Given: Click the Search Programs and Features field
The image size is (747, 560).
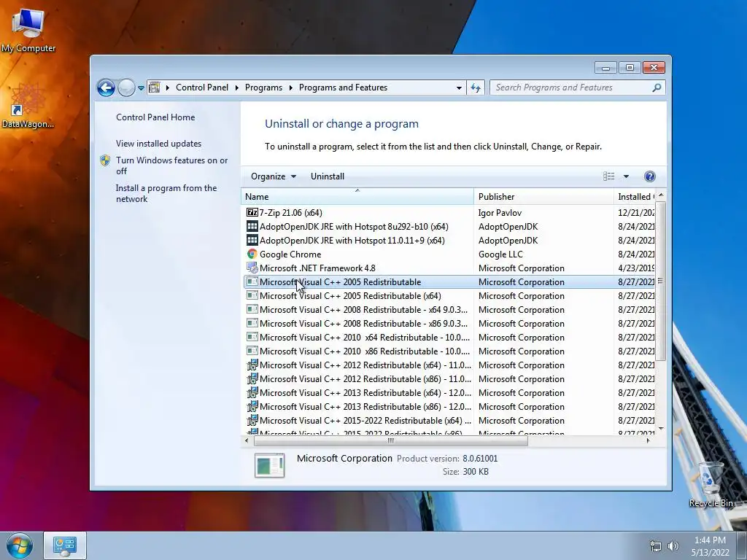Looking at the screenshot, I should [577, 87].
